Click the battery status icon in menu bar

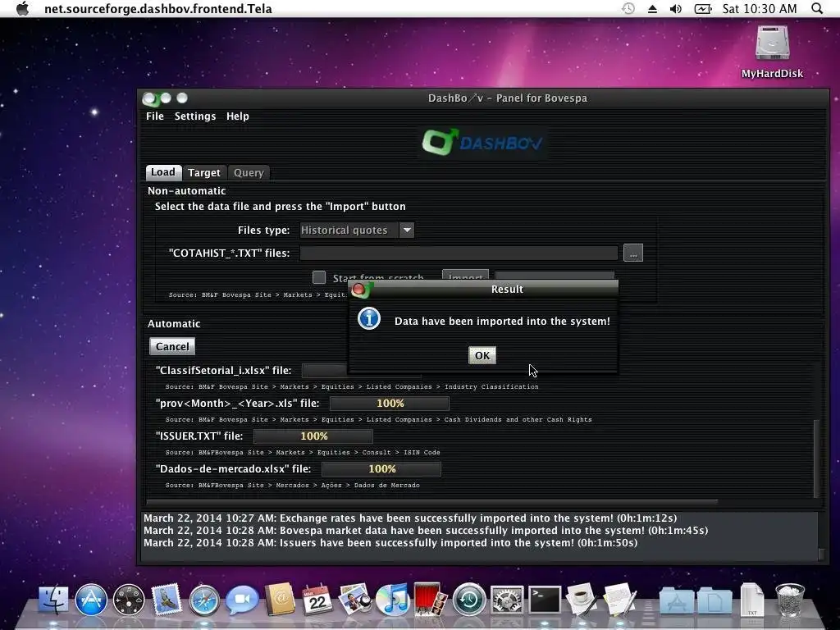(x=703, y=8)
